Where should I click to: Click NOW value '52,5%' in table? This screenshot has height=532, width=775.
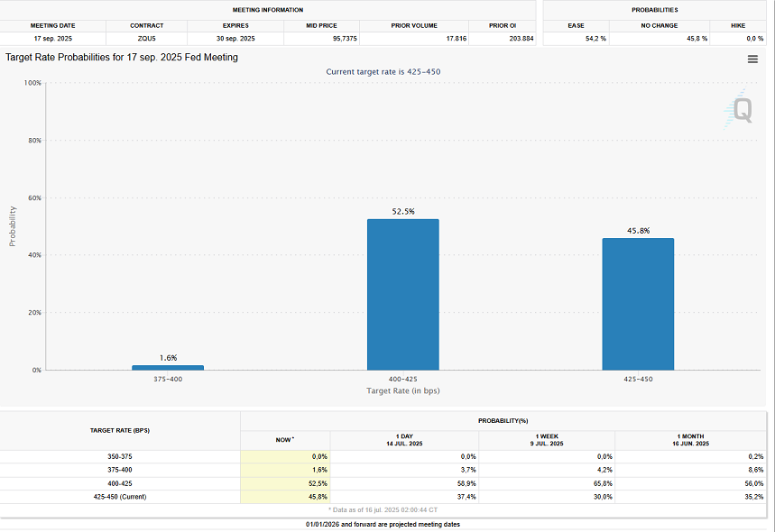click(318, 483)
